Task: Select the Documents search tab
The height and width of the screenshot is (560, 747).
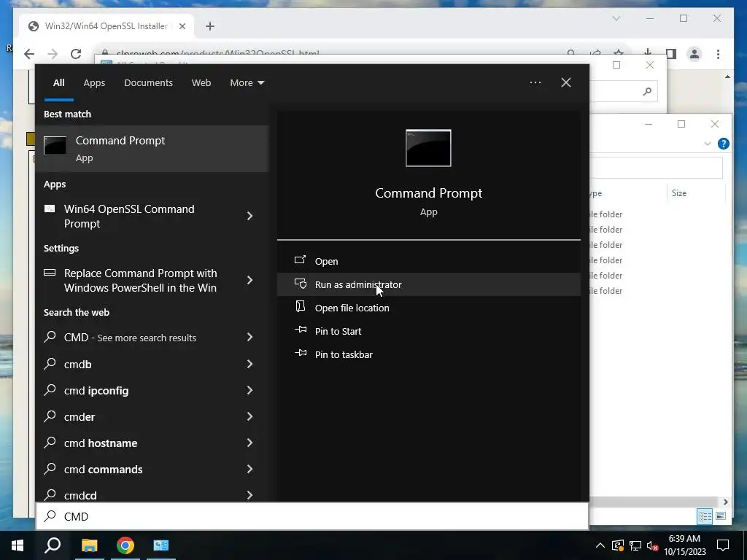Action: (x=148, y=83)
